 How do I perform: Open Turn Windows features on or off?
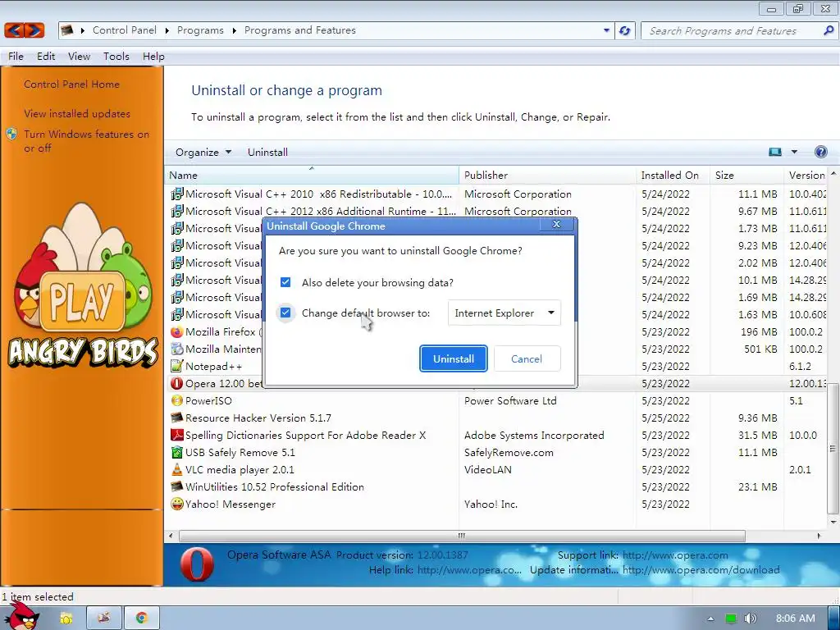[86, 141]
